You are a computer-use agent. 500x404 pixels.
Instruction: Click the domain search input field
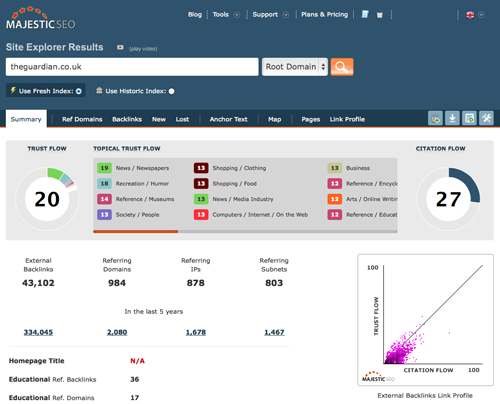(x=132, y=67)
